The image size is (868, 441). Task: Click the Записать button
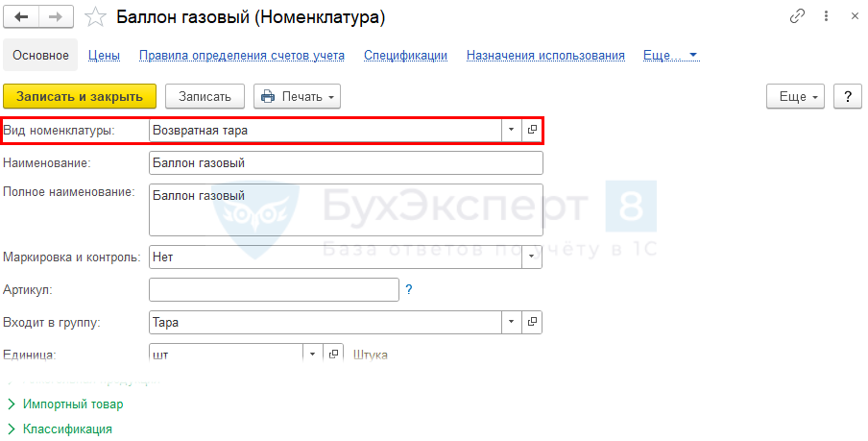point(205,96)
